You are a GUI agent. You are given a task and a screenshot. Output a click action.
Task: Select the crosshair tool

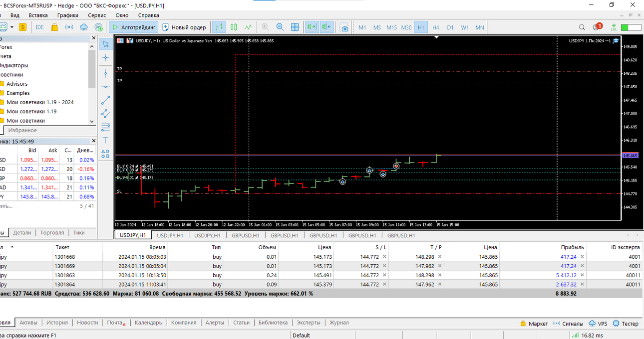(x=105, y=58)
